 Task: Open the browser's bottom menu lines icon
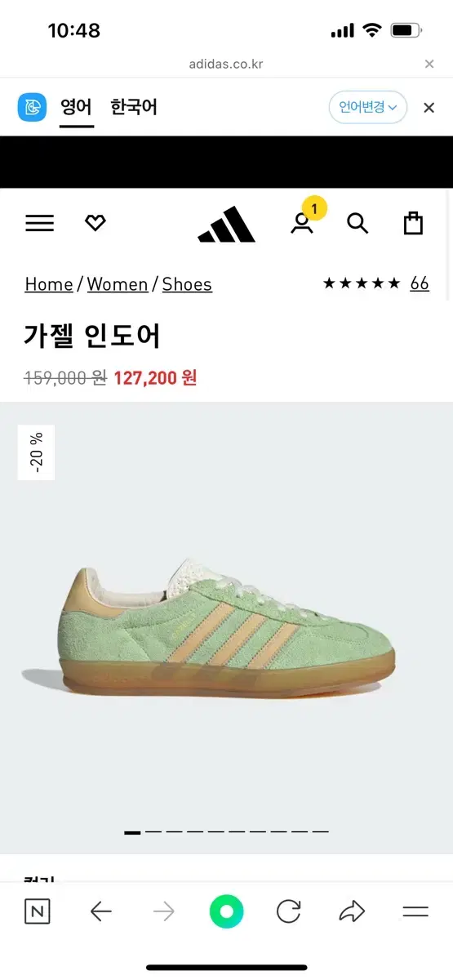(415, 911)
